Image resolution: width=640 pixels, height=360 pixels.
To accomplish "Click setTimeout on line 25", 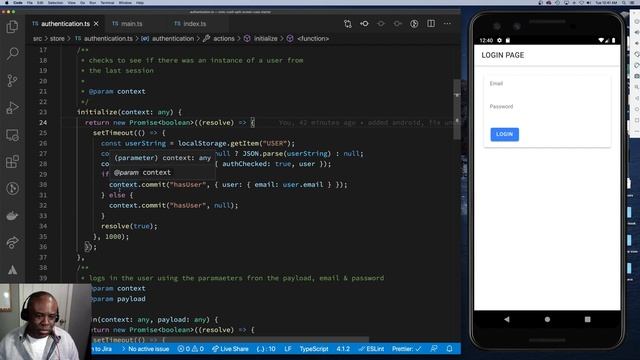I will click(x=113, y=133).
